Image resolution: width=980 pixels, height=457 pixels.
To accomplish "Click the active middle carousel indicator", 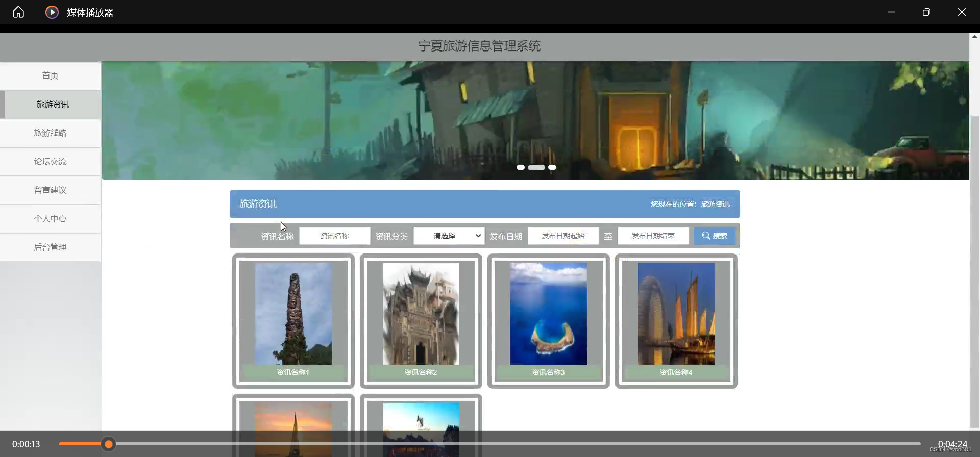I will click(x=536, y=167).
